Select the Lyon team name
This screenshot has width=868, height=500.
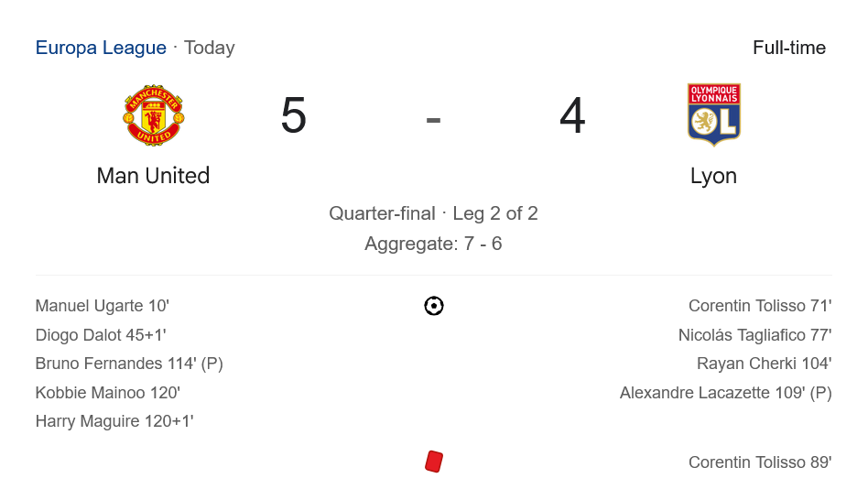[713, 175]
